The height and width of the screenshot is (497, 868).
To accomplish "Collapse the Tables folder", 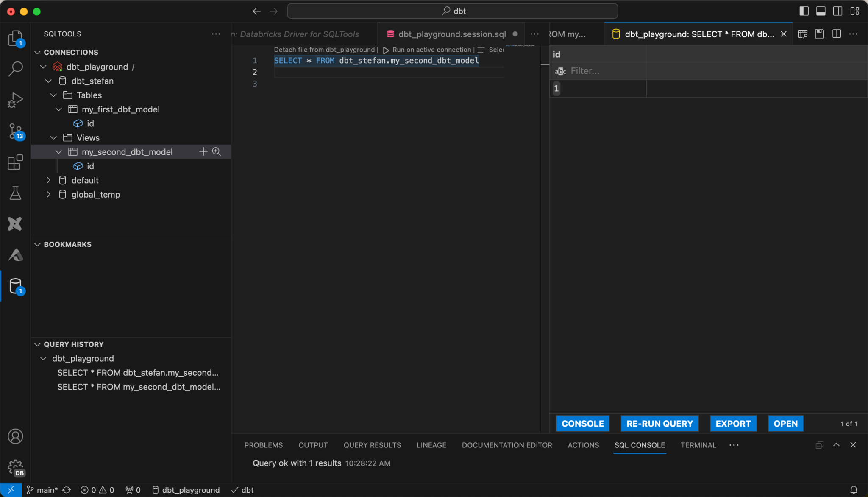I will 54,95.
